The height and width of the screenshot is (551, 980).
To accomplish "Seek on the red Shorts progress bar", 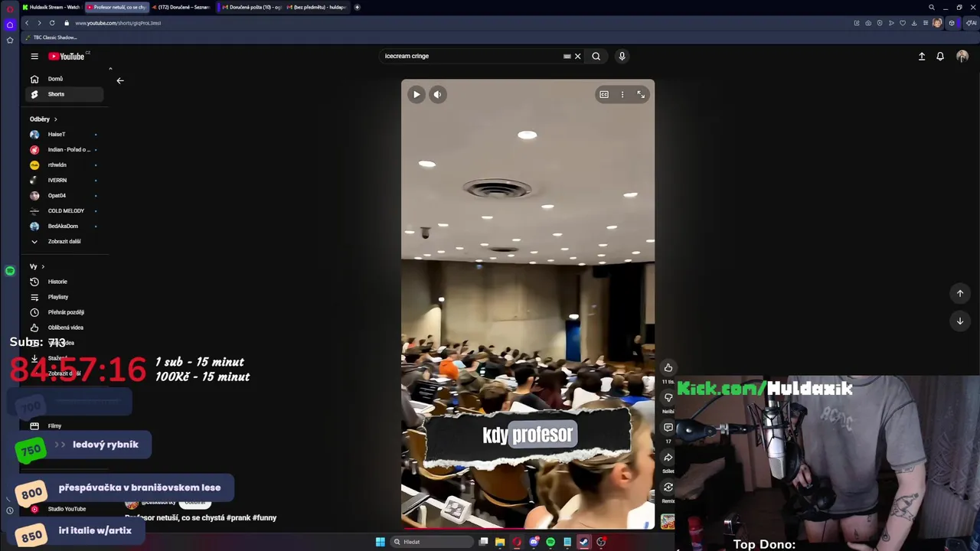I will pos(528,528).
